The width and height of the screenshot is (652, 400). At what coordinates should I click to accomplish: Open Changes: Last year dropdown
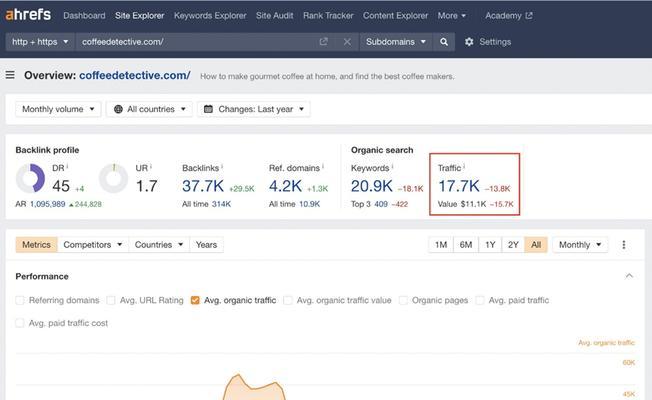tap(254, 109)
